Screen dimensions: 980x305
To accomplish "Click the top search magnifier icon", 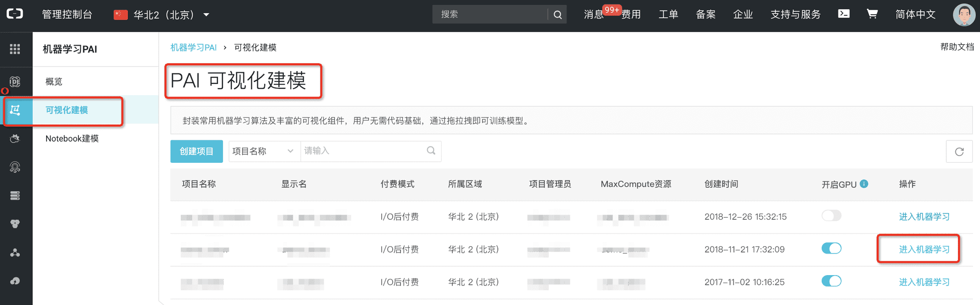I will (558, 15).
